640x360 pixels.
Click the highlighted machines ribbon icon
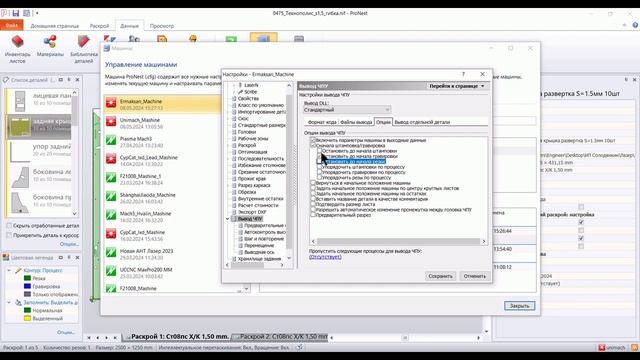pyautogui.click(x=263, y=38)
